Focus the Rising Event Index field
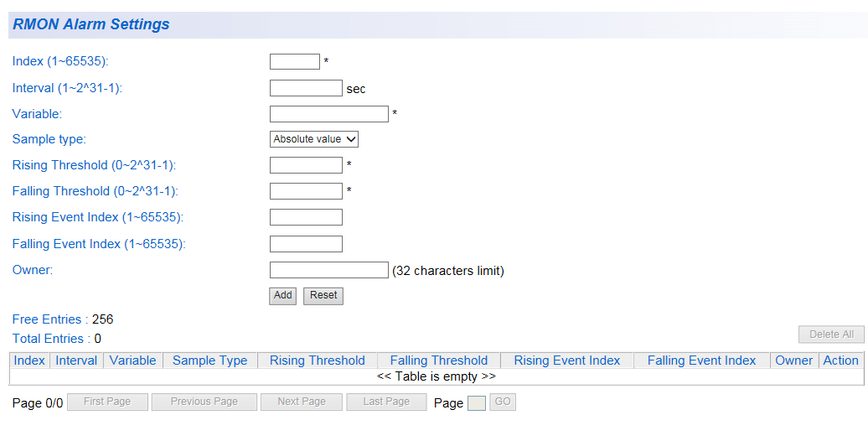 pos(306,217)
